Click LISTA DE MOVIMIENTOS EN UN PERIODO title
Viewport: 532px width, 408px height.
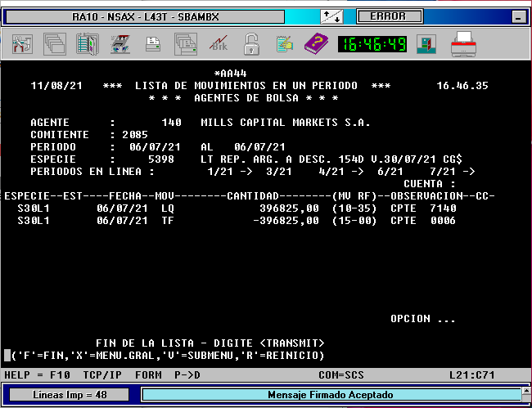click(246, 86)
